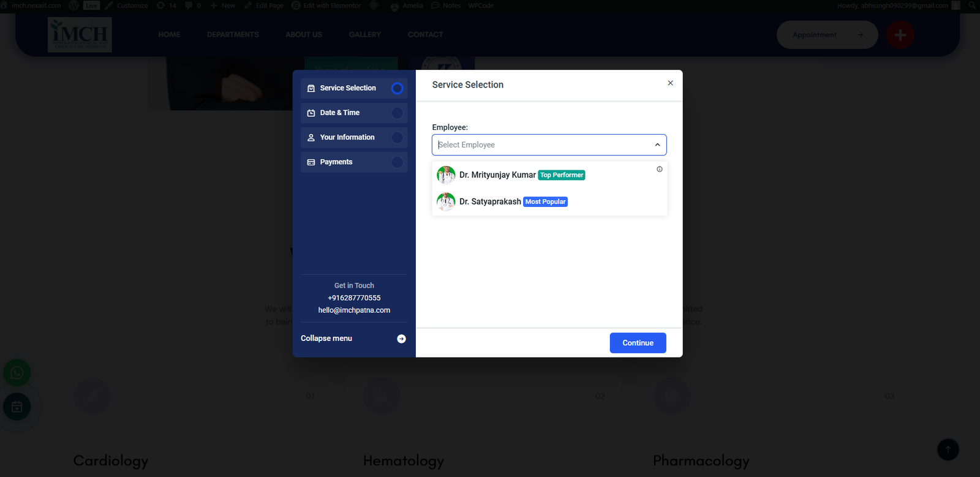Click the admin bar search icon
This screenshot has width=980, height=477.
[972, 6]
